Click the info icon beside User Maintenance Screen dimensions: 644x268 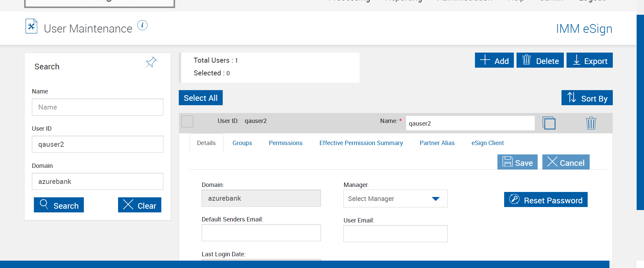142,25
